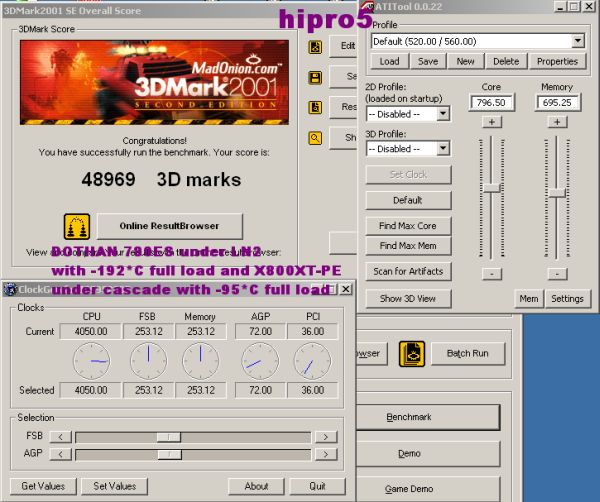
Task: Click the CPU clock dial gauge
Action: click(91, 361)
